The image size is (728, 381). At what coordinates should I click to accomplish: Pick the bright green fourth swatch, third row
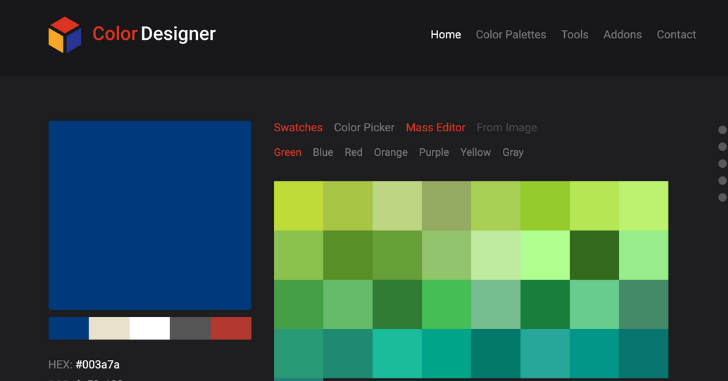[447, 304]
